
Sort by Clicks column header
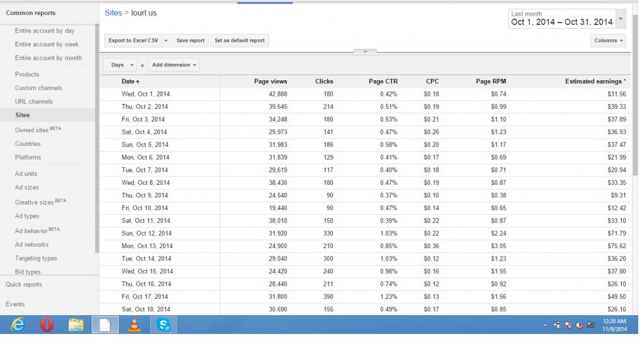tap(324, 81)
